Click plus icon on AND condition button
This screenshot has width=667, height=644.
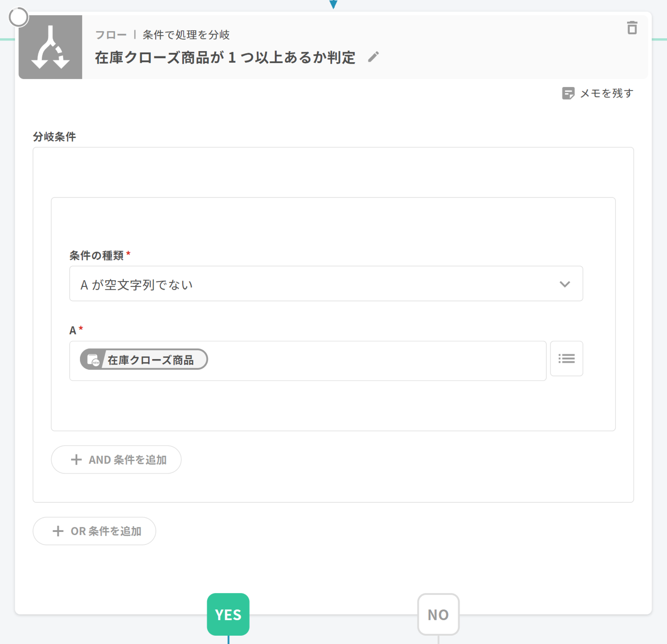[x=76, y=459]
